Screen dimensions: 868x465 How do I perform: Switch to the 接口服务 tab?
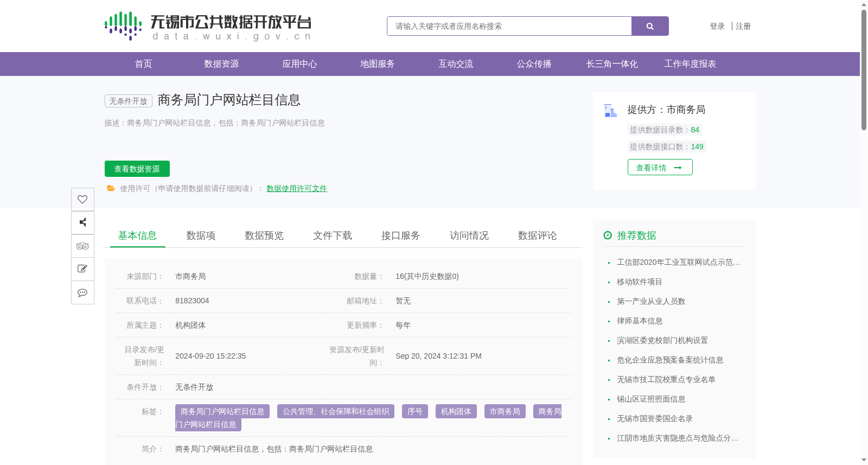[x=401, y=235]
